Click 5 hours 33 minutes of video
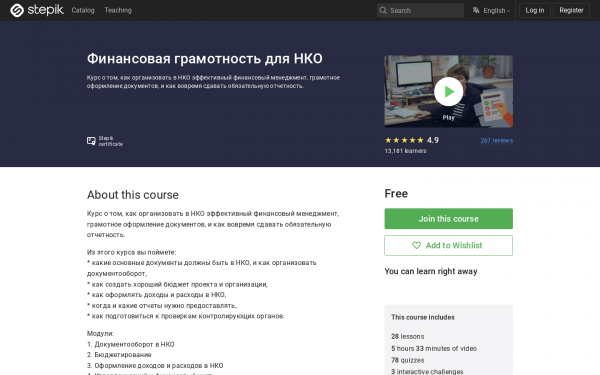The width and height of the screenshot is (600, 375). pos(434,348)
